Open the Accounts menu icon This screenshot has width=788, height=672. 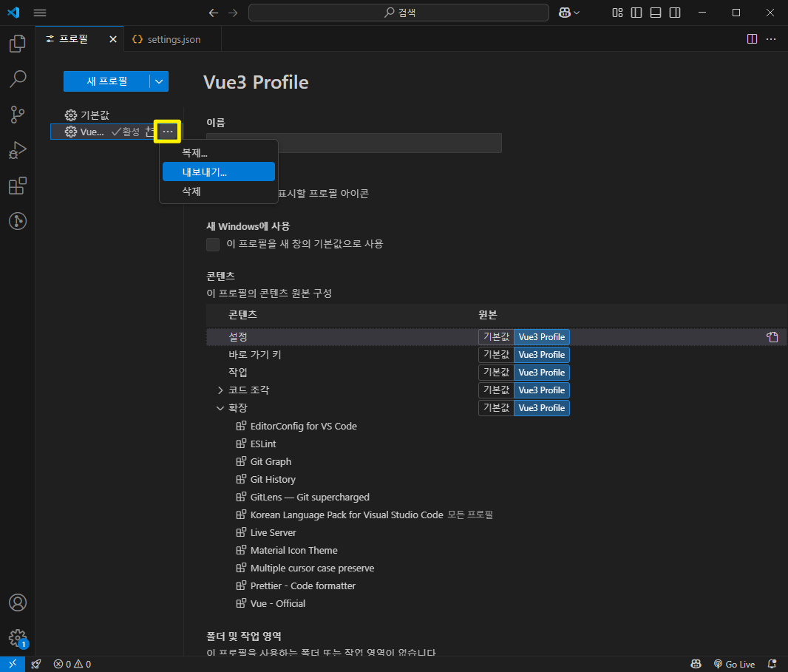tap(18, 602)
